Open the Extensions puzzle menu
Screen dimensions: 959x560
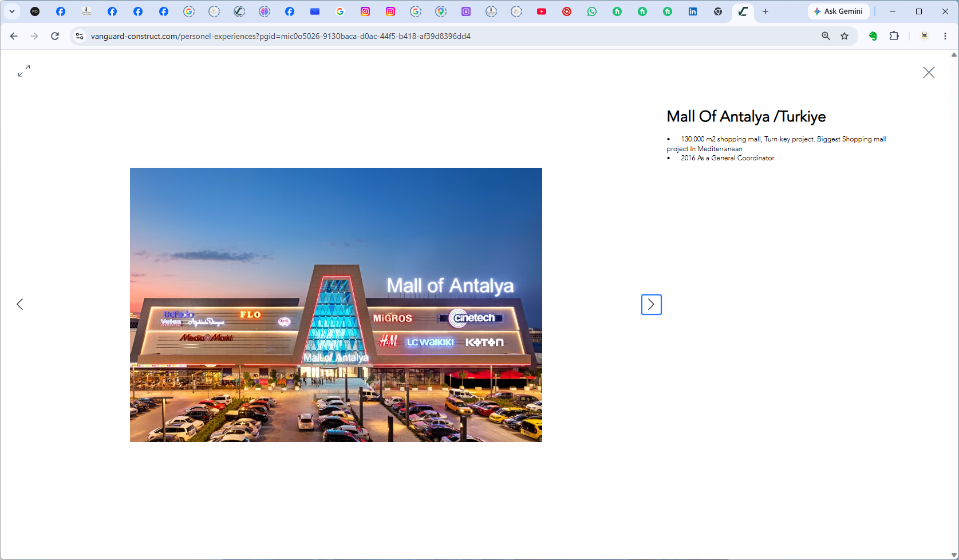pos(894,36)
